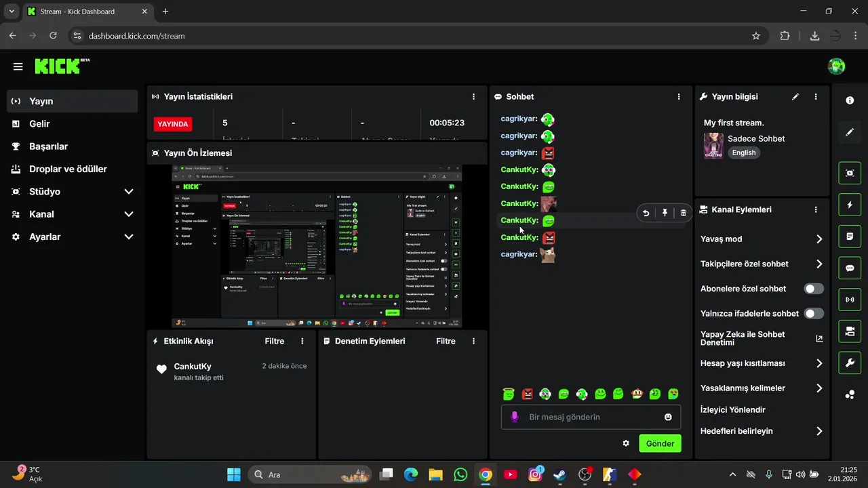The height and width of the screenshot is (488, 868).
Task: Click English language tag
Action: (x=744, y=152)
